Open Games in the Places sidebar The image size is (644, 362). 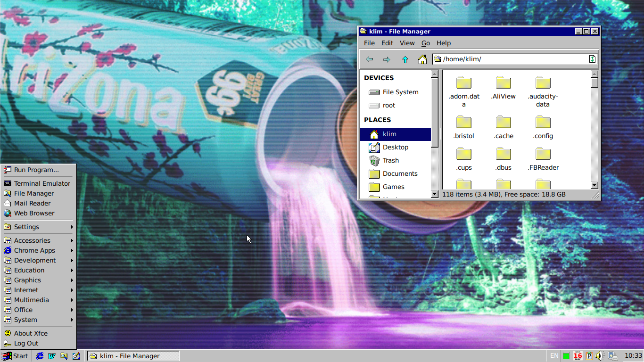click(395, 187)
